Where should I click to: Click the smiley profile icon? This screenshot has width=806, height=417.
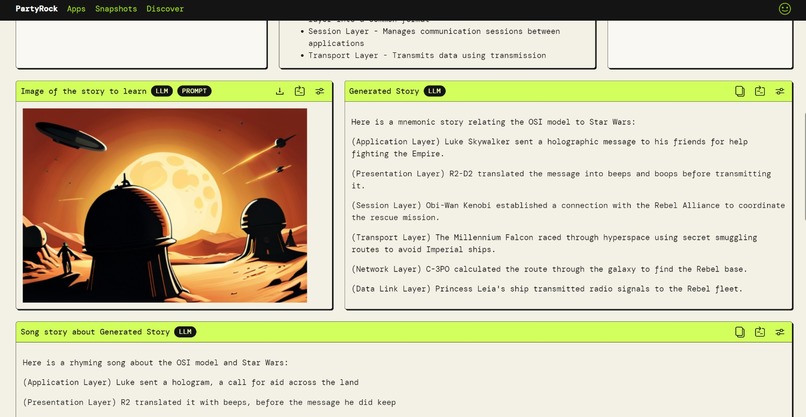point(784,9)
